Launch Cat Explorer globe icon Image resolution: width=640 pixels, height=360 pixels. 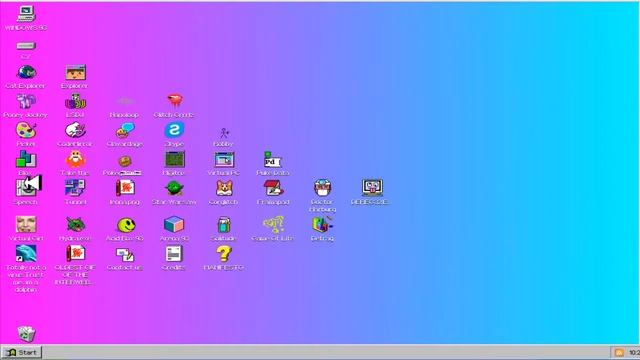click(x=26, y=72)
